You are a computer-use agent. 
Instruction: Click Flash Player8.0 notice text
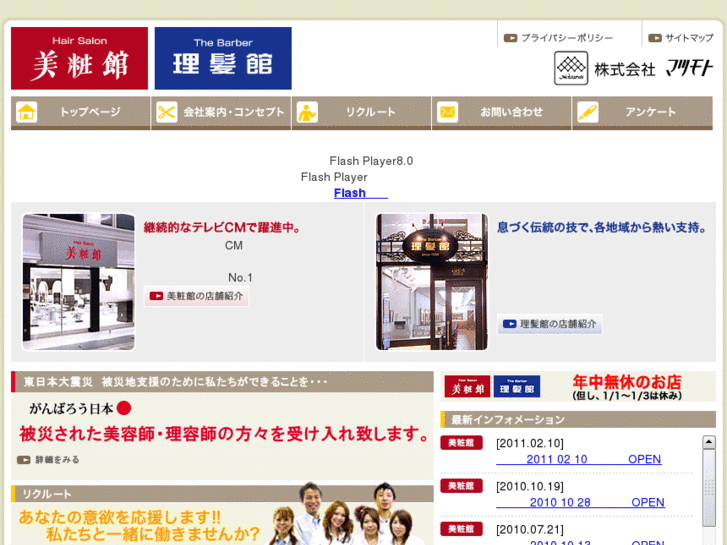click(x=371, y=161)
